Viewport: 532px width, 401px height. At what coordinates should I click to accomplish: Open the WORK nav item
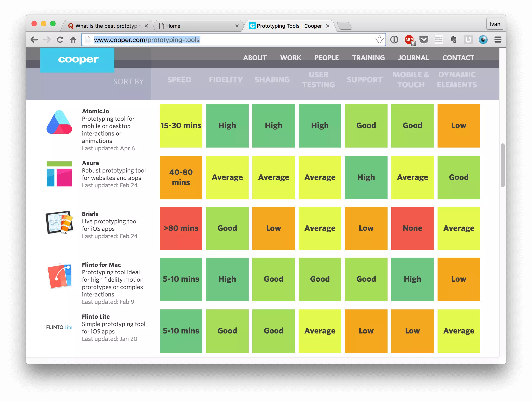291,58
